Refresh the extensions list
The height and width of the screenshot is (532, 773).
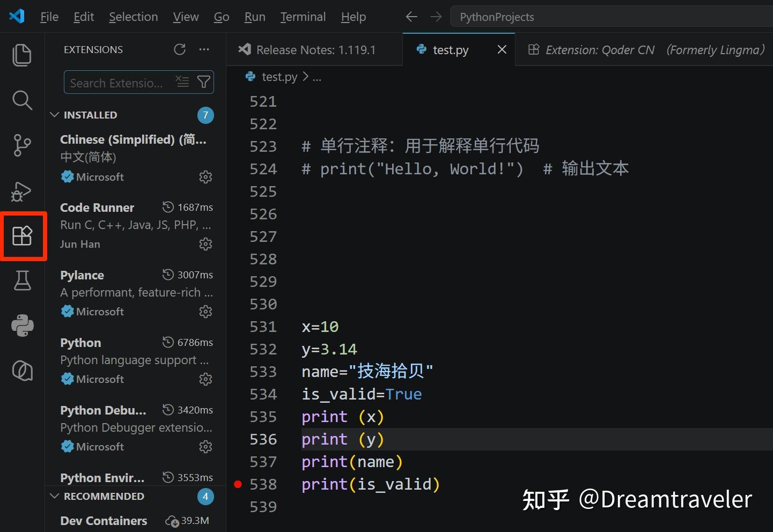click(x=180, y=49)
